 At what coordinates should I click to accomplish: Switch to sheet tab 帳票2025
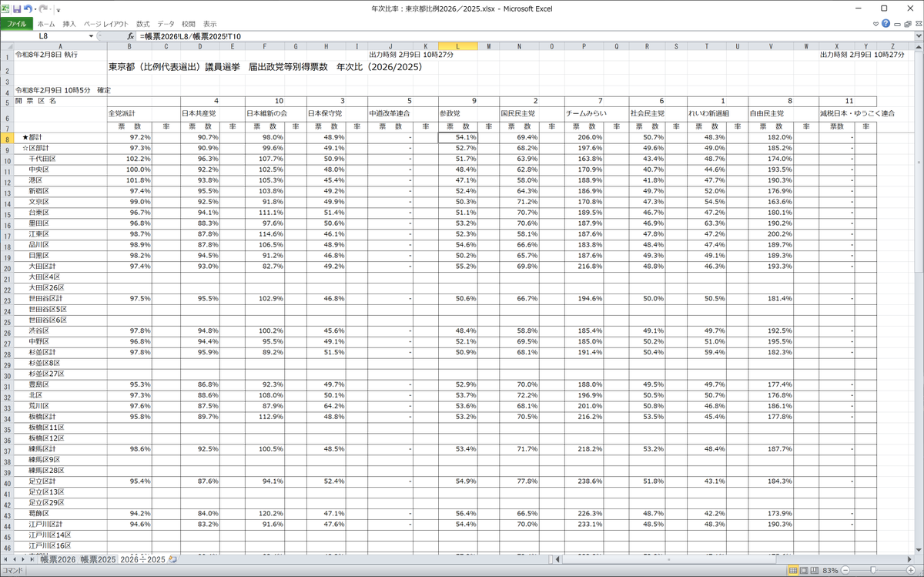[98, 559]
